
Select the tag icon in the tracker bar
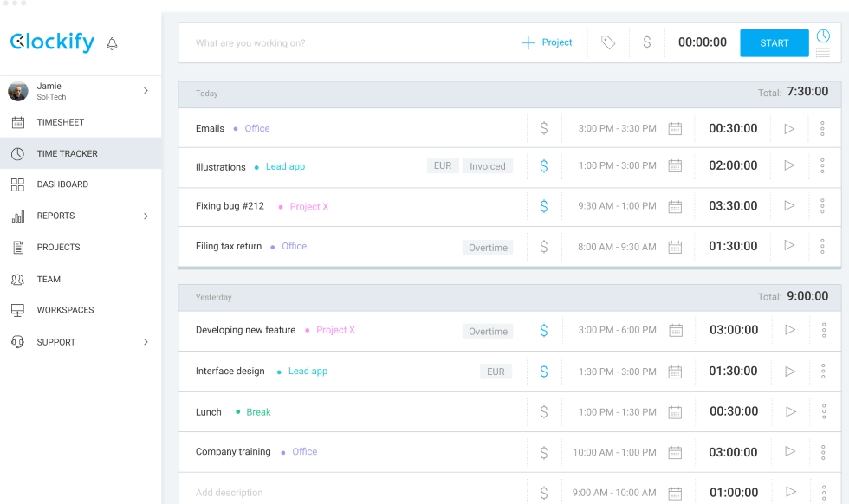(607, 42)
